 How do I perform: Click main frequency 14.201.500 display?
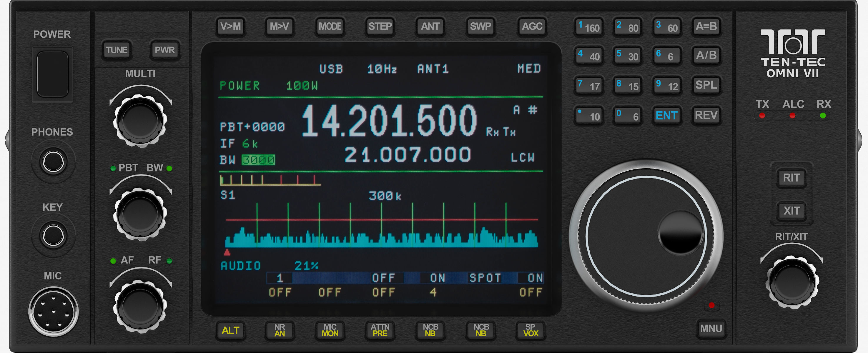[x=389, y=121]
